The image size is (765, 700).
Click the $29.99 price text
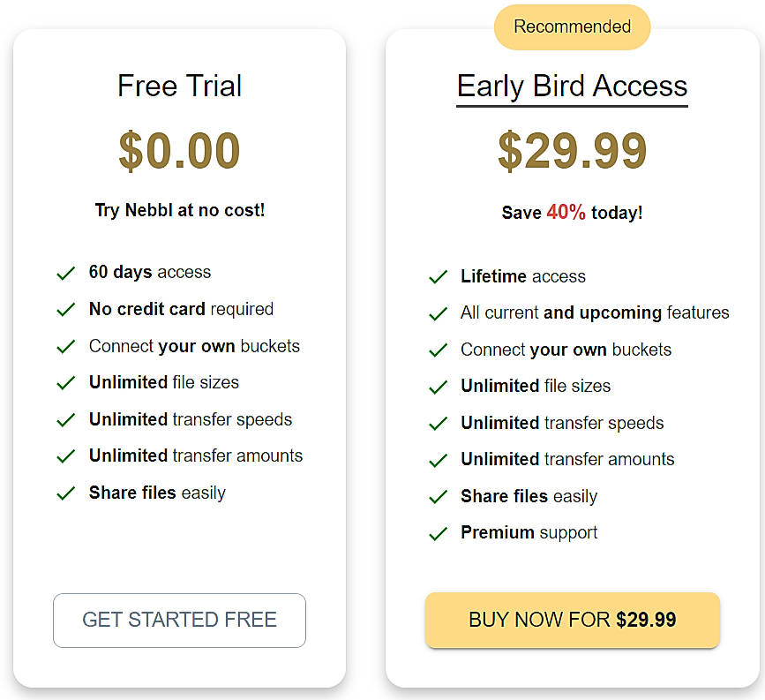[572, 150]
